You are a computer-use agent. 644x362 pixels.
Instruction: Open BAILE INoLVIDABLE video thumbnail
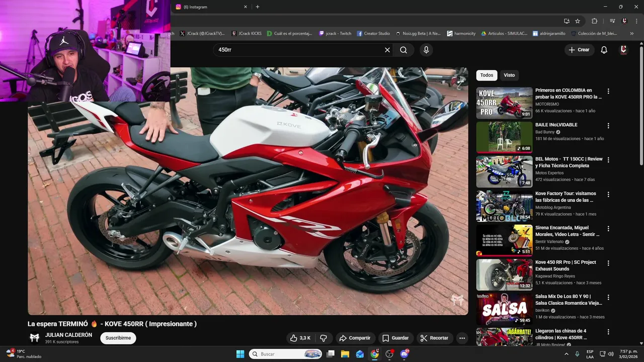click(x=504, y=137)
